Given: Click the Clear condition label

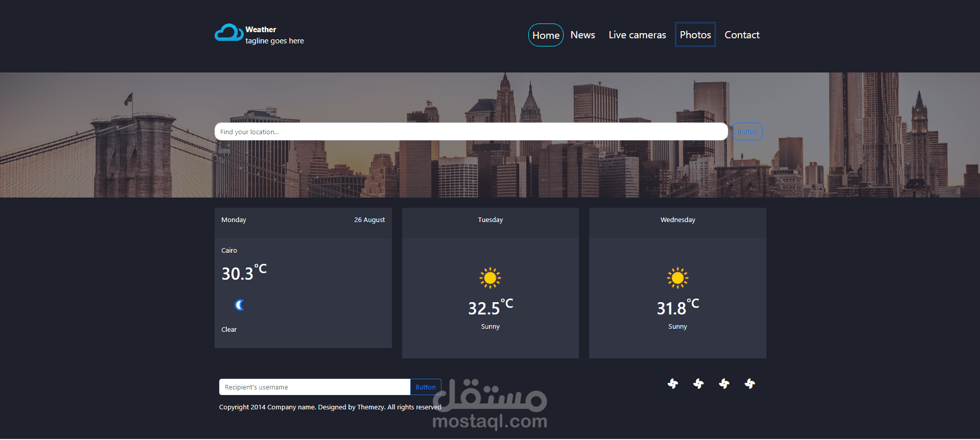Looking at the screenshot, I should coord(229,330).
